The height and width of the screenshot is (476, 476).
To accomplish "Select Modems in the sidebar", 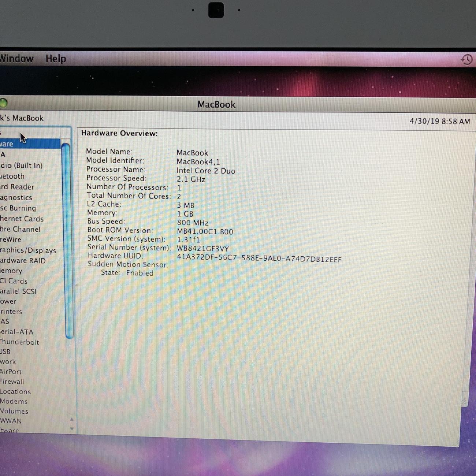I will [14, 401].
